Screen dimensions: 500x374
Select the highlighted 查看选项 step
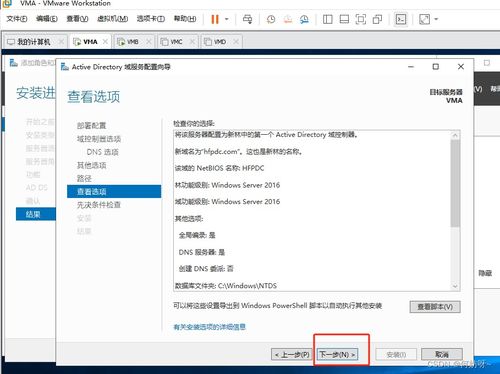[114, 192]
